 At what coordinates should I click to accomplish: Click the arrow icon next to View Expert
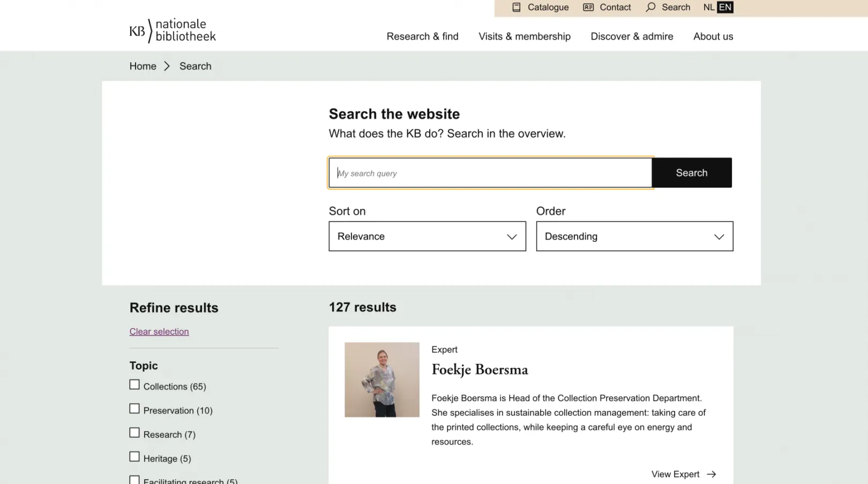coord(712,474)
